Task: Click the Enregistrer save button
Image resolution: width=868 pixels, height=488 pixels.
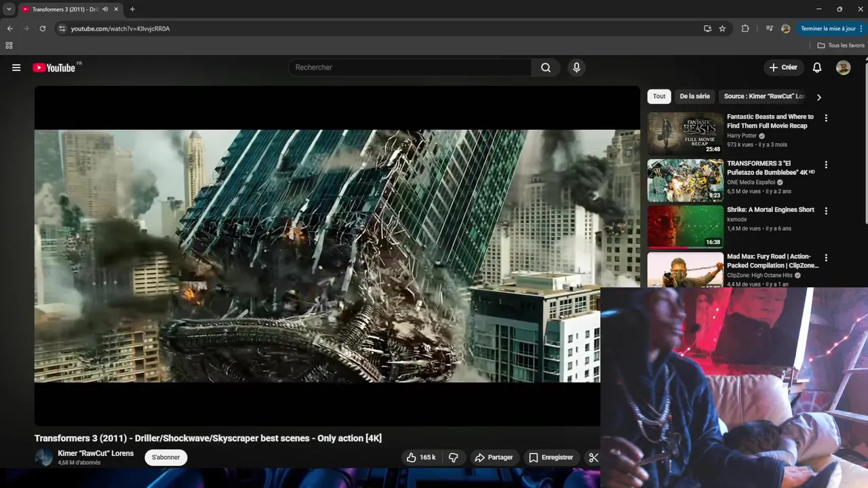Action: 551,457
